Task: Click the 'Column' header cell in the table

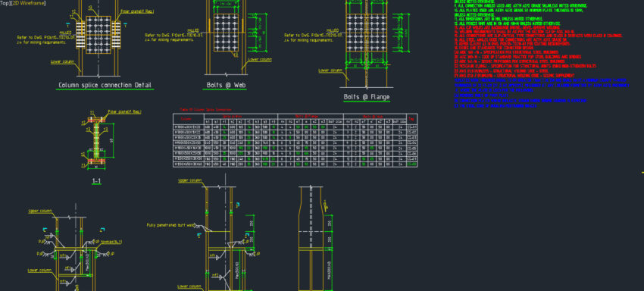Action: [x=189, y=119]
